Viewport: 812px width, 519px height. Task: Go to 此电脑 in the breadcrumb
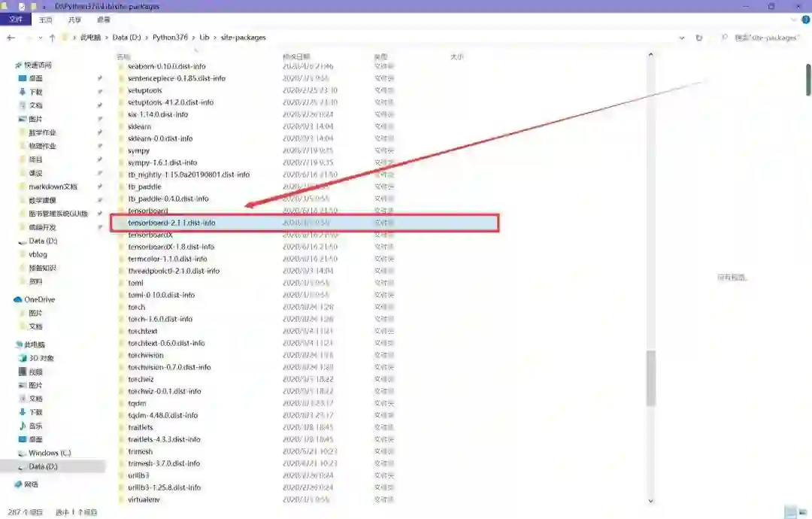(91, 38)
